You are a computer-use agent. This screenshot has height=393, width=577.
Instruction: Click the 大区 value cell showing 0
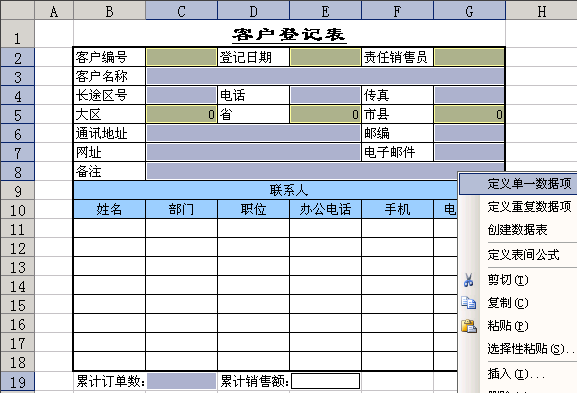(181, 114)
